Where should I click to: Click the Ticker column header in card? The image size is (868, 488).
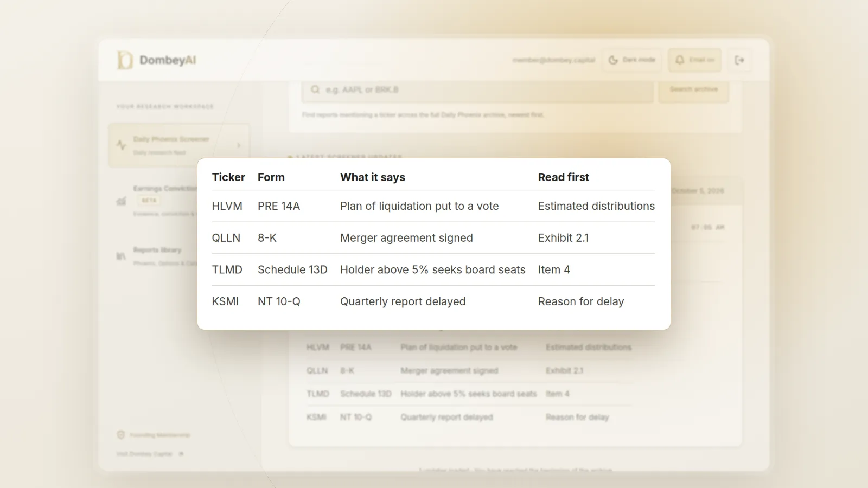pos(228,177)
